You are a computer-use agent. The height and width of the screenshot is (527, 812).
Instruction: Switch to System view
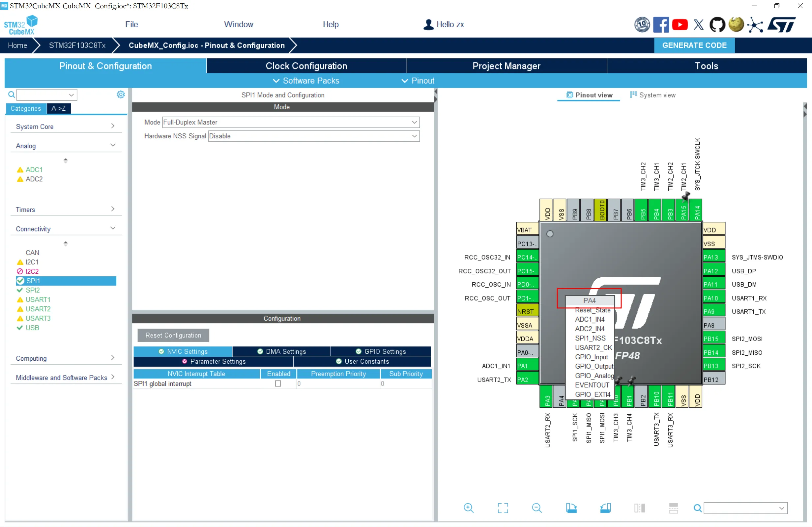pyautogui.click(x=653, y=95)
